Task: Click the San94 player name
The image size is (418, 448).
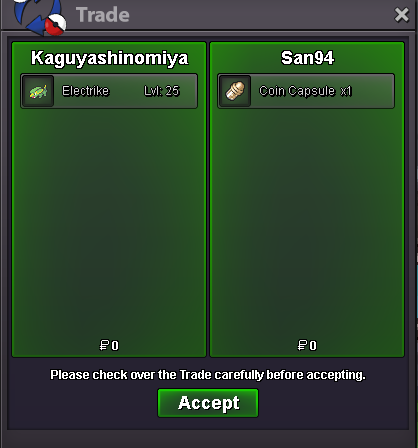Action: pyautogui.click(x=307, y=58)
